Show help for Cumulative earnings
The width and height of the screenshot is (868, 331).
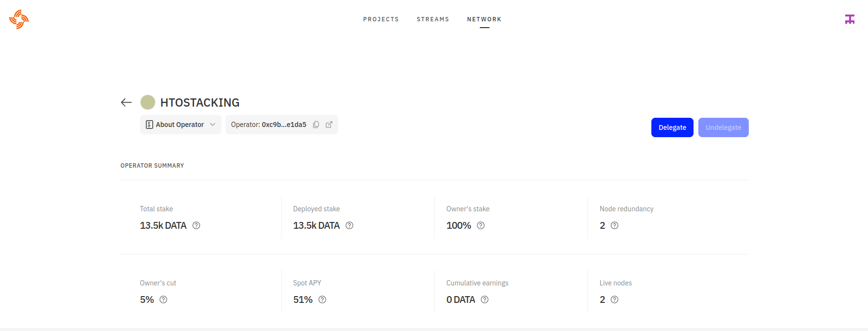[x=485, y=299]
